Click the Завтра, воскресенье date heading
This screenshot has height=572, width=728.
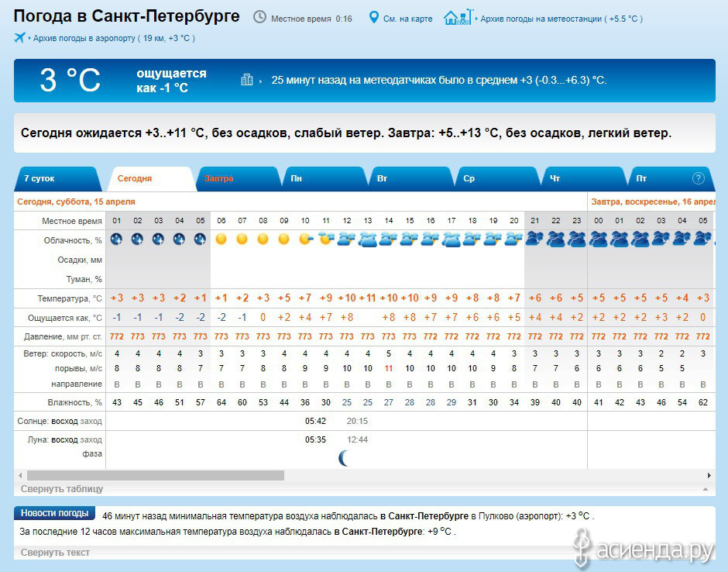coord(653,202)
